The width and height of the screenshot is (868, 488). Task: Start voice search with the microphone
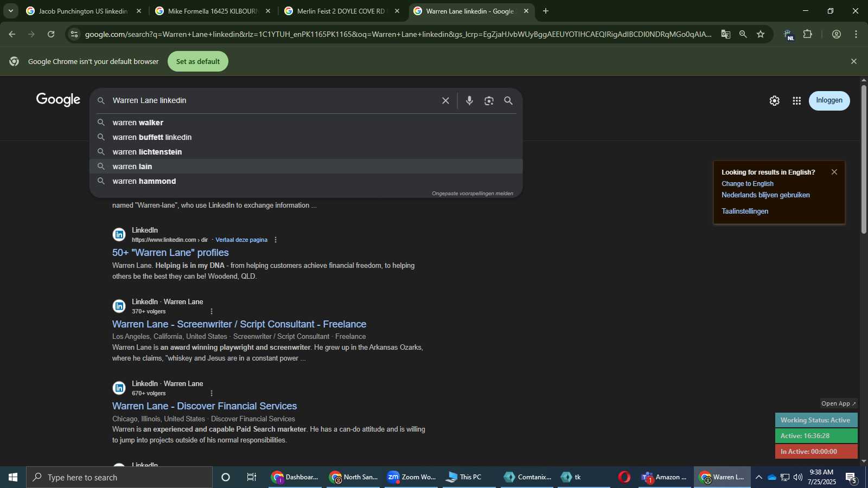pos(469,100)
